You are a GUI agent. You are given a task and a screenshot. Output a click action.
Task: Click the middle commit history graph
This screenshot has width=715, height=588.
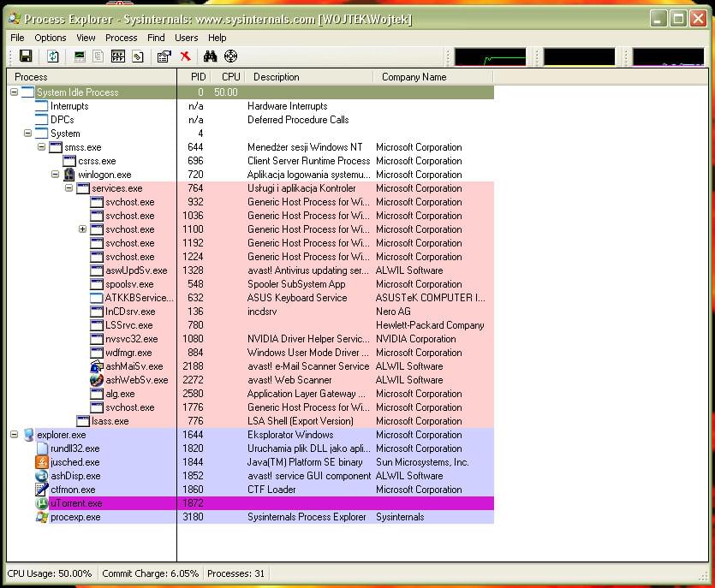[579, 57]
